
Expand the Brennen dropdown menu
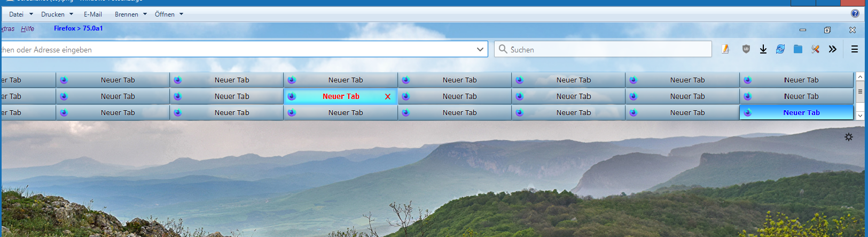(130, 14)
